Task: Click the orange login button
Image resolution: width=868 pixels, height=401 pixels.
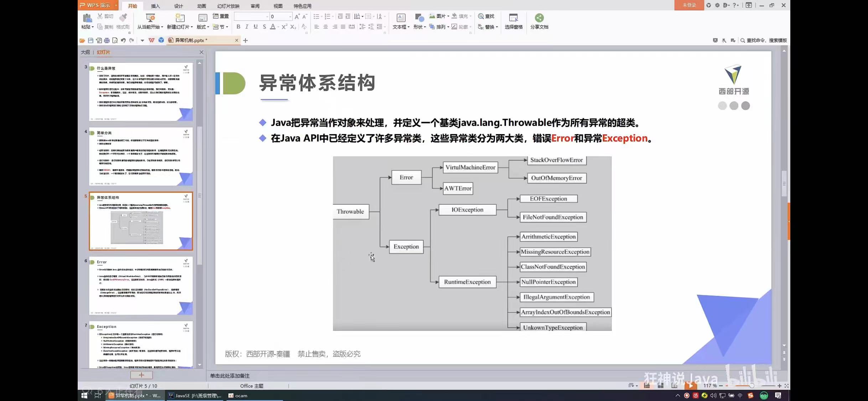Action: click(x=688, y=5)
